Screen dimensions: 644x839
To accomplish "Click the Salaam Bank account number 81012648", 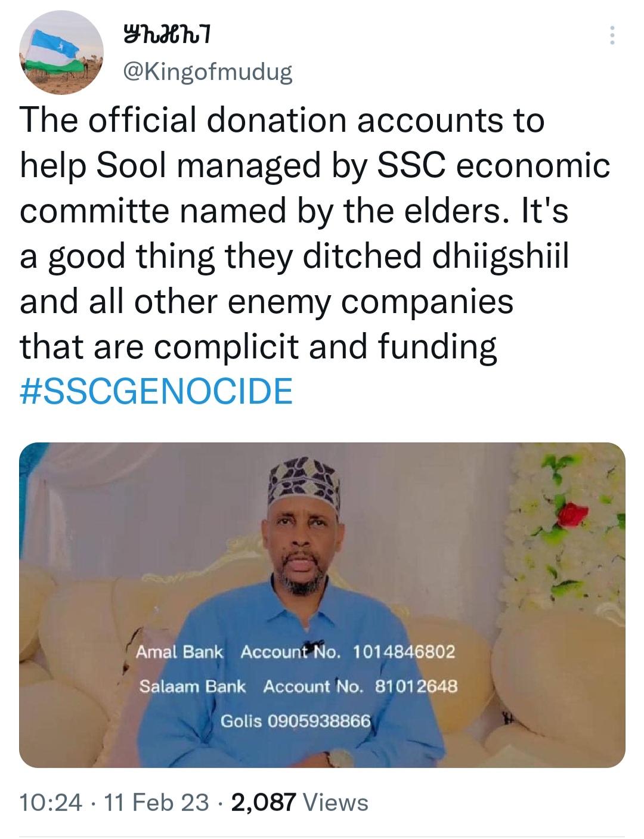I will (x=416, y=686).
